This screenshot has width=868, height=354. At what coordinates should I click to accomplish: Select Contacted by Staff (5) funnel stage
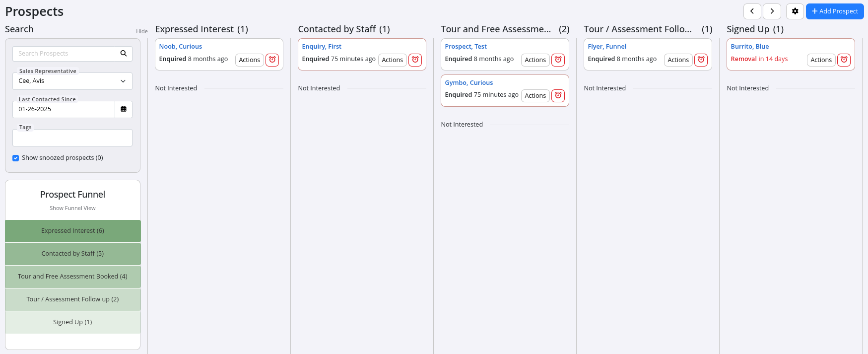(72, 254)
